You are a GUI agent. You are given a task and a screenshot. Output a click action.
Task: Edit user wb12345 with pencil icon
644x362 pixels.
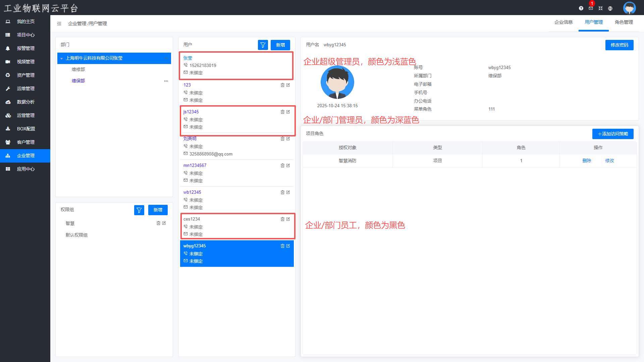(288, 192)
